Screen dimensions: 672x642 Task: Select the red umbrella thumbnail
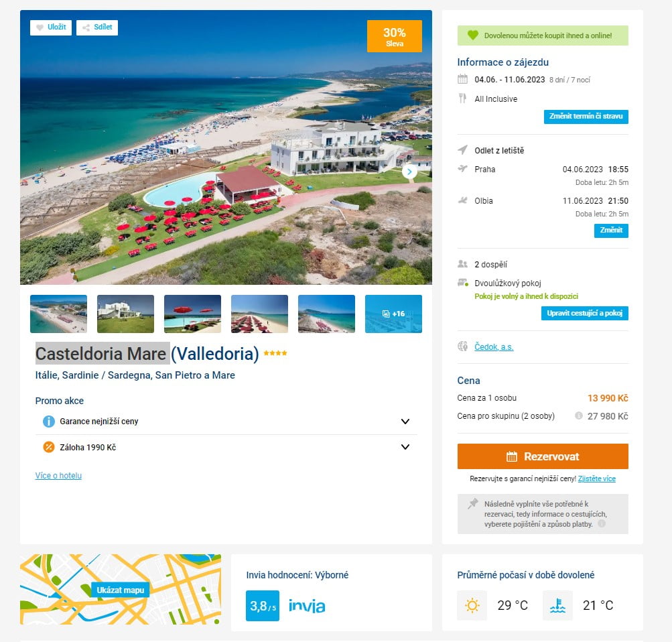click(192, 314)
